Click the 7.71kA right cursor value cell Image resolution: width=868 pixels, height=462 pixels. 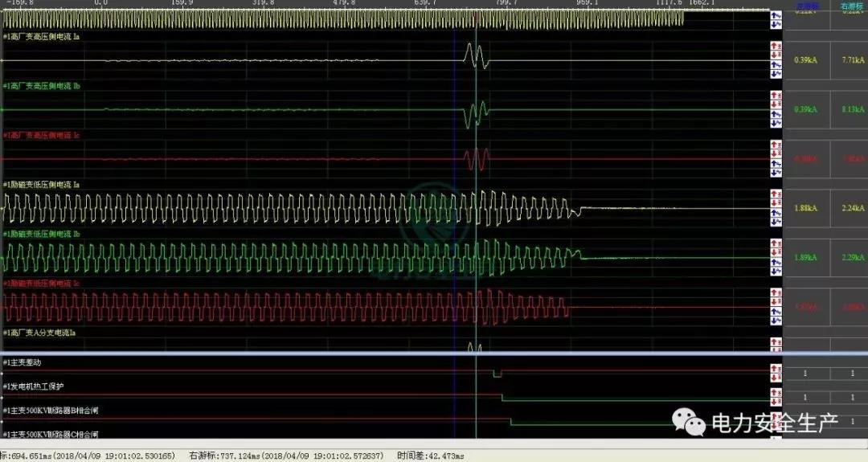pyautogui.click(x=851, y=60)
